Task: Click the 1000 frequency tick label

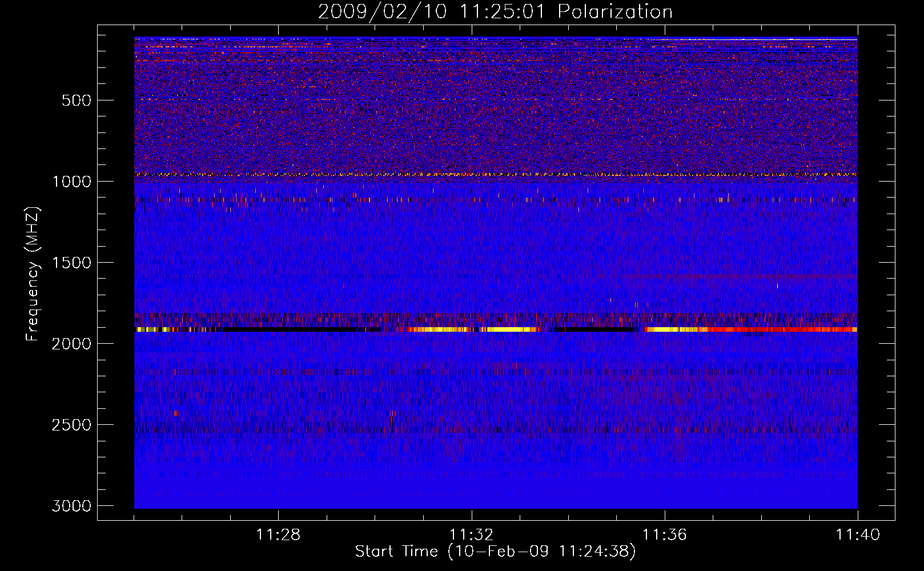Action: pos(71,182)
